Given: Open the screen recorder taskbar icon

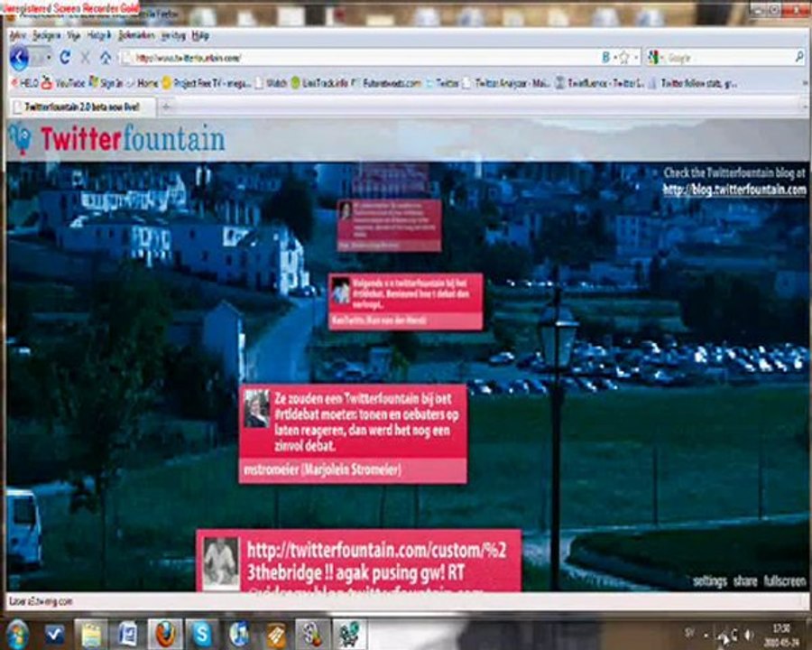Looking at the screenshot, I should [x=313, y=635].
